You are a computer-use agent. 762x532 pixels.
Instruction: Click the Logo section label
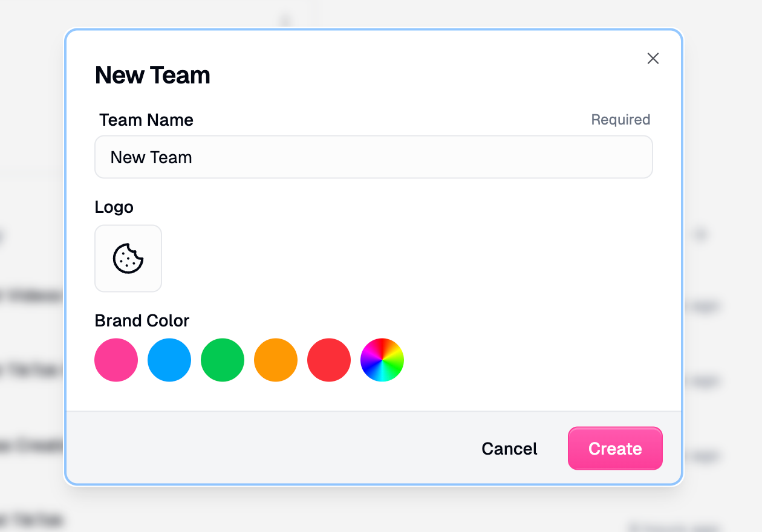pos(114,207)
